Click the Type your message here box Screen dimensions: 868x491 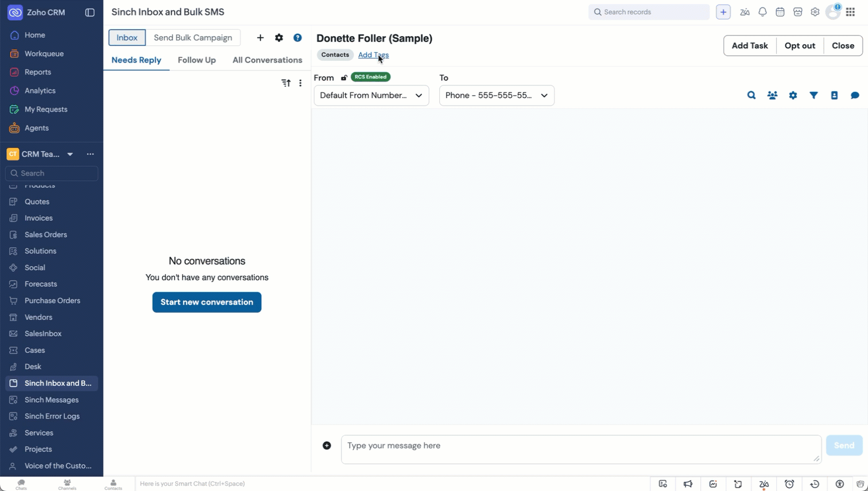pyautogui.click(x=581, y=450)
